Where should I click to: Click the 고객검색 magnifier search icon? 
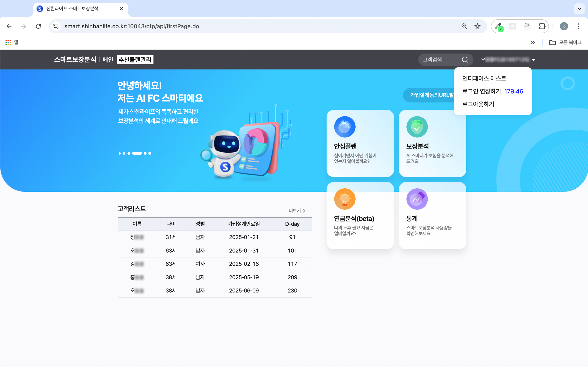coord(465,60)
